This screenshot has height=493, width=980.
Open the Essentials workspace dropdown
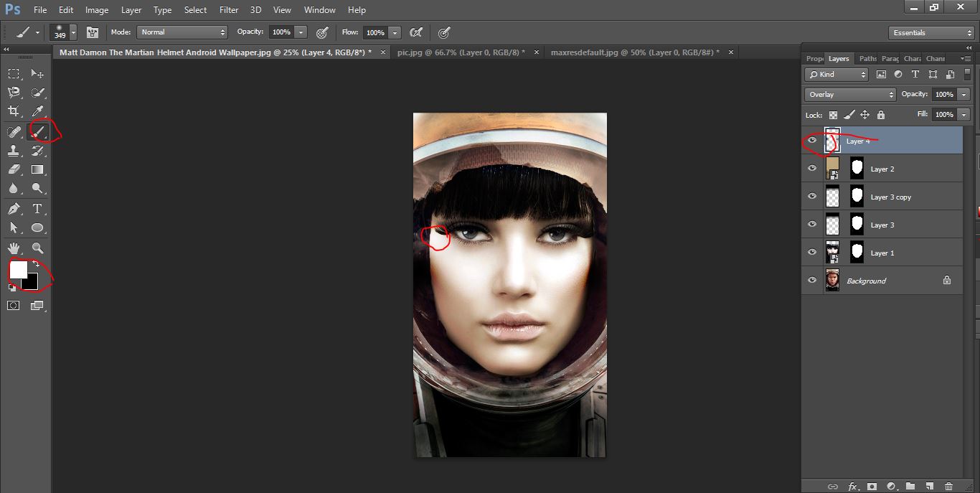[930, 33]
